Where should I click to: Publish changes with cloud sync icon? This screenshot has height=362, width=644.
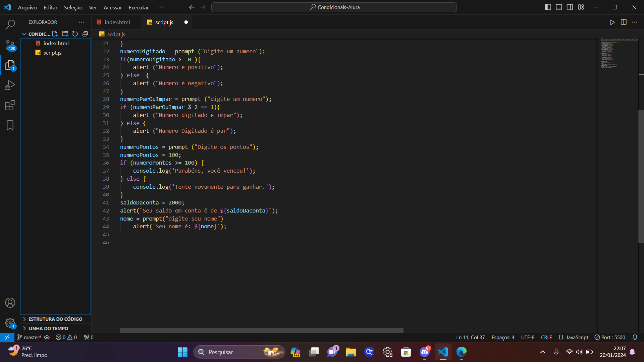pyautogui.click(x=47, y=337)
